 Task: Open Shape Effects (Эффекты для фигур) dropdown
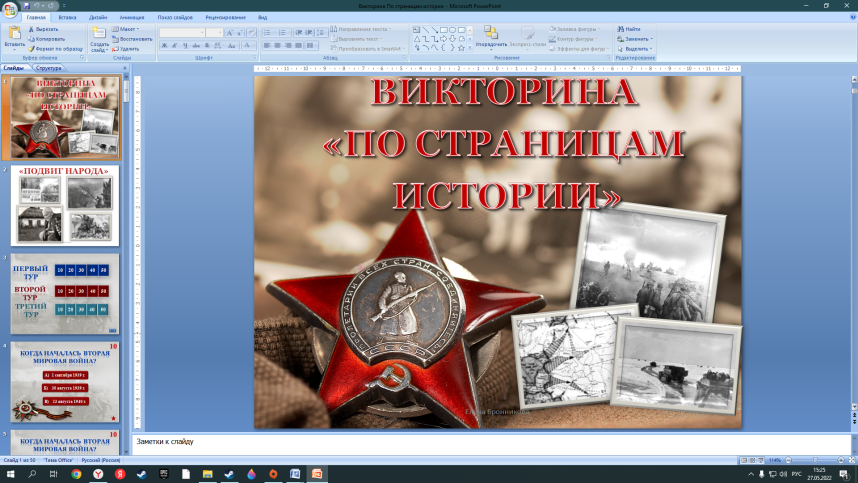[579, 49]
